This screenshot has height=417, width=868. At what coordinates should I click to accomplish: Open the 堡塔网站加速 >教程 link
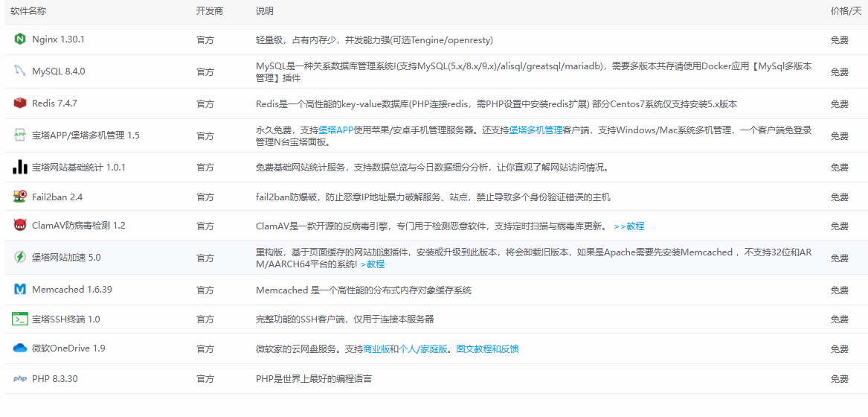click(x=373, y=264)
